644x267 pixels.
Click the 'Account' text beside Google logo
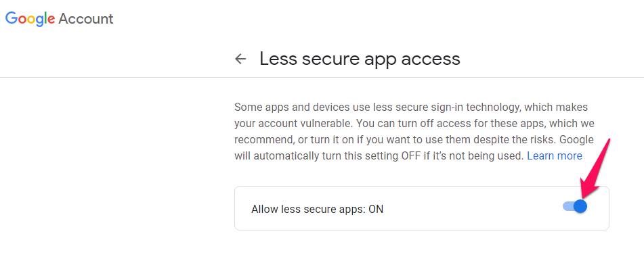pos(86,19)
